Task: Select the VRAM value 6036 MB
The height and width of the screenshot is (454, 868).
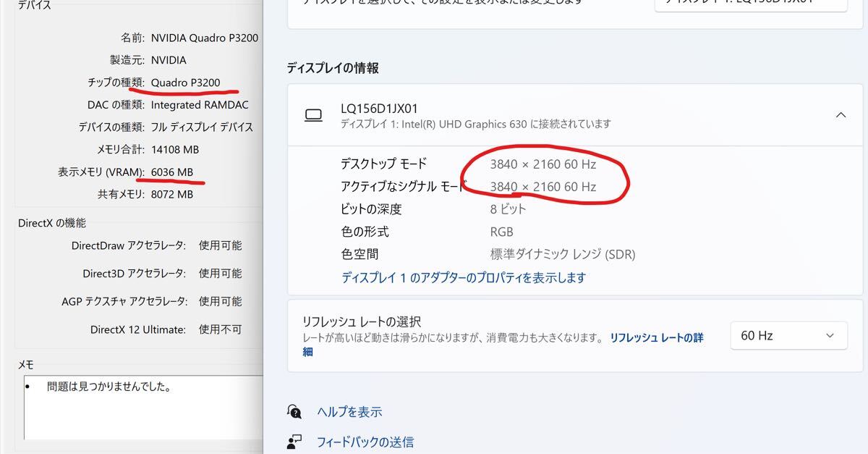Action: coord(171,172)
